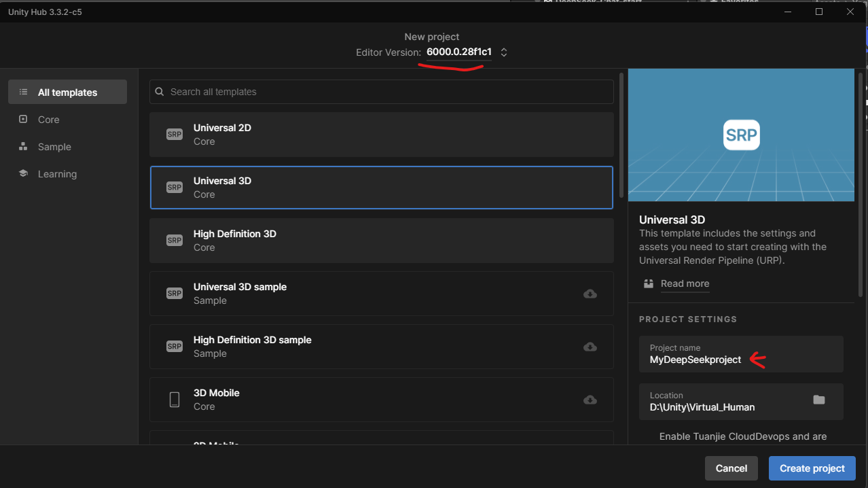Viewport: 868px width, 488px height.
Task: Click the Sample category blocks icon
Action: [23, 146]
